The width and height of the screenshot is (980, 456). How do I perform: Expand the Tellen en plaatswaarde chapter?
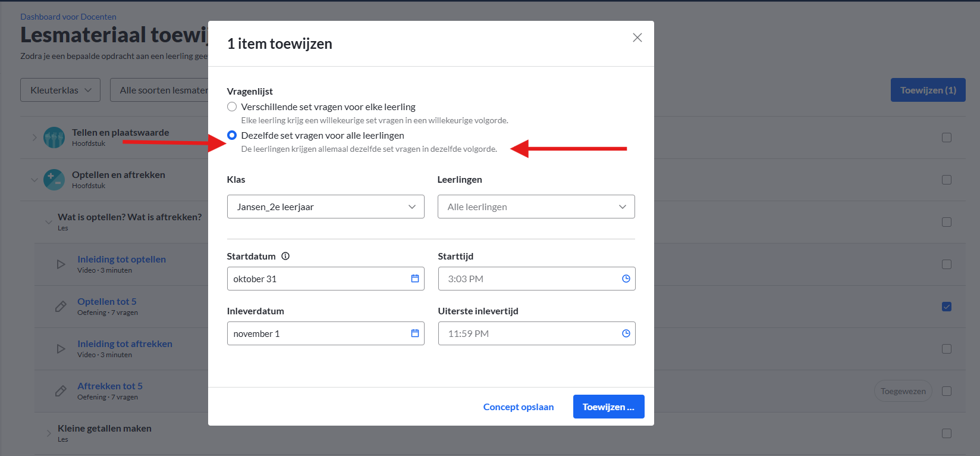point(34,138)
